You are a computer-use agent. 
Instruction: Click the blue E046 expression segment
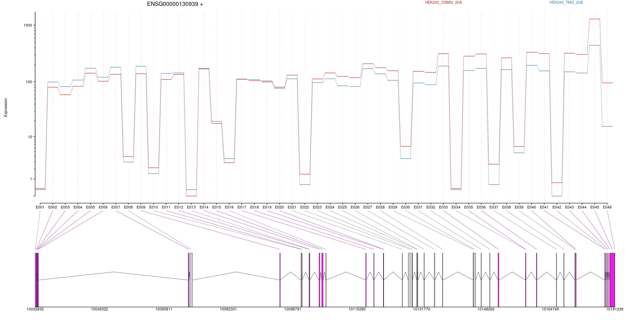(607, 126)
